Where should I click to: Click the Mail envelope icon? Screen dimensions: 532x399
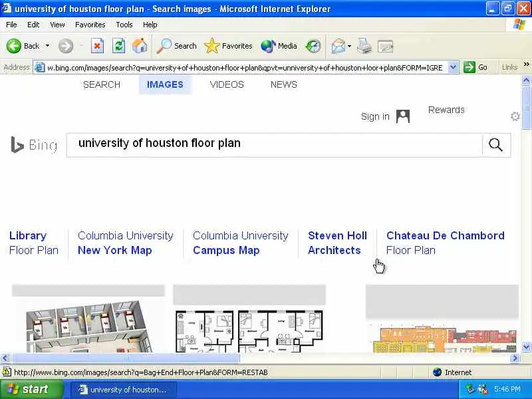pos(338,46)
